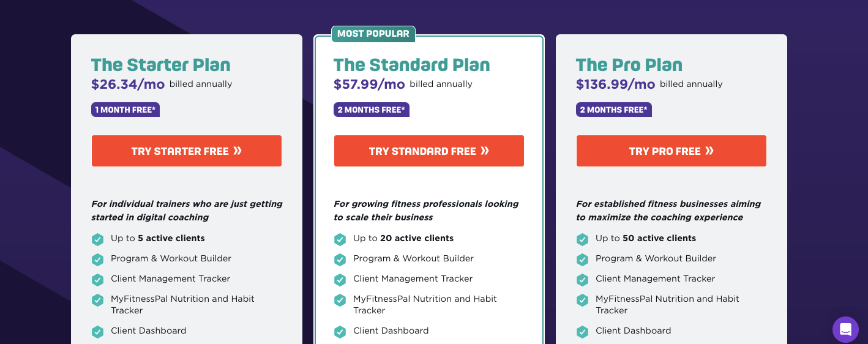Click Standard plan 2 Months Free badge

point(372,110)
